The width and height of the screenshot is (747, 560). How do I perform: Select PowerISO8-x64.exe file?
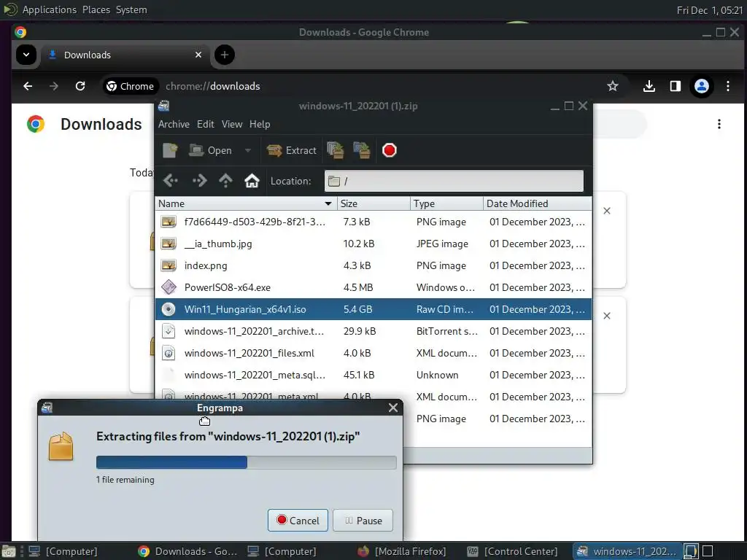point(373,287)
